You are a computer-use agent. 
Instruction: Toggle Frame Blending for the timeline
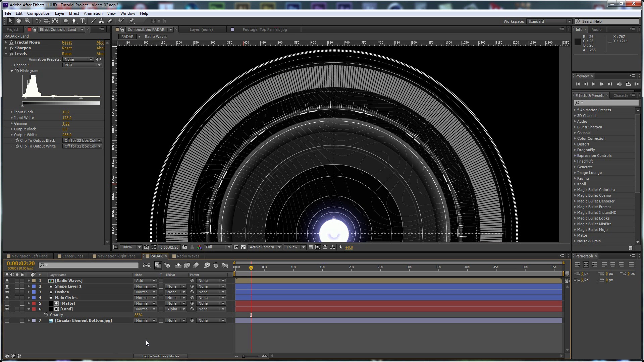pos(187,265)
